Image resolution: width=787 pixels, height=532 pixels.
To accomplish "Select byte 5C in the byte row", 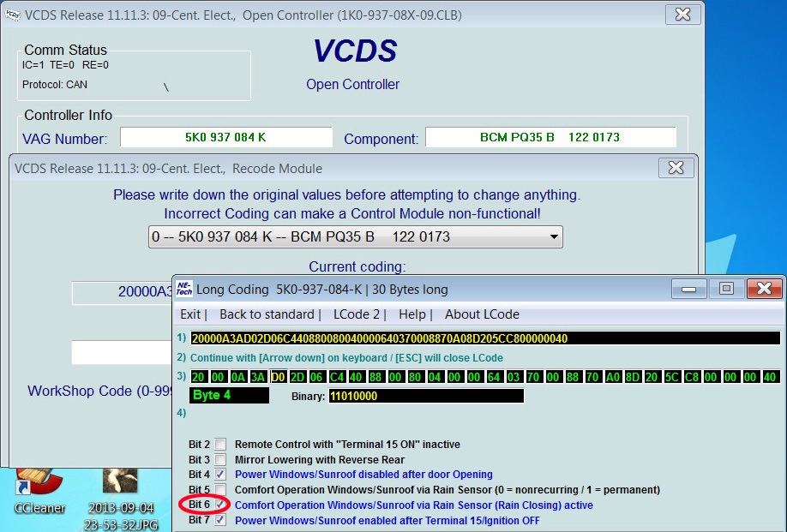I will point(671,377).
